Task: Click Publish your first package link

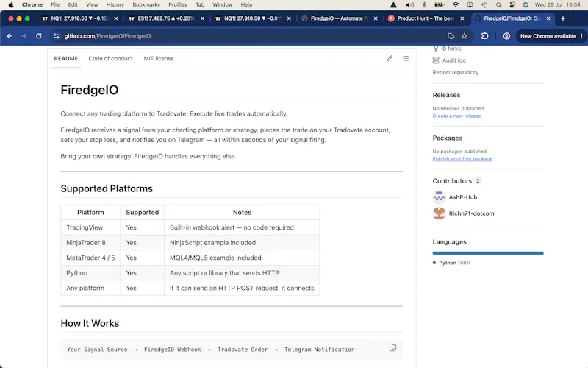Action: point(462,159)
